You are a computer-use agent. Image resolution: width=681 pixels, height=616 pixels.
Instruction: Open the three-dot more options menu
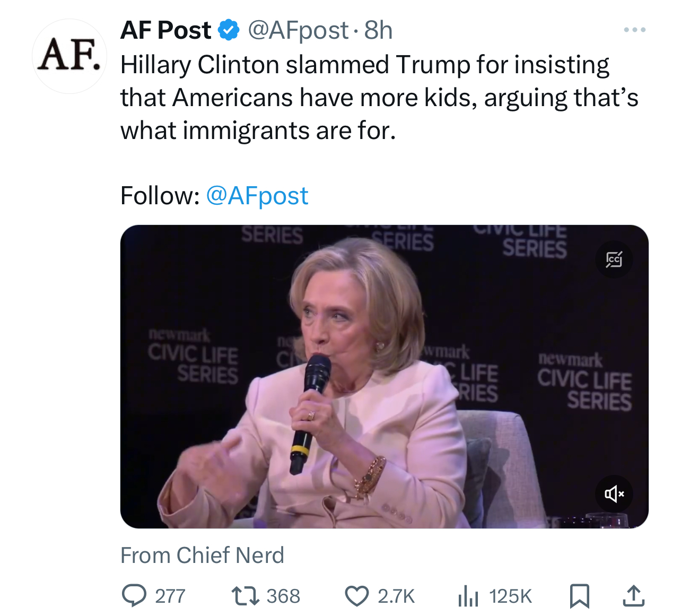pos(635,30)
